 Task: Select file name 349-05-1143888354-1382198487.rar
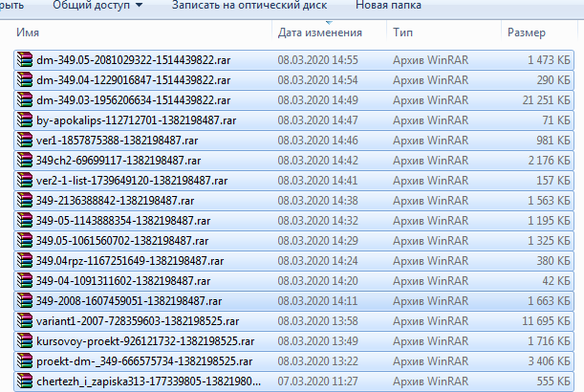123,222
